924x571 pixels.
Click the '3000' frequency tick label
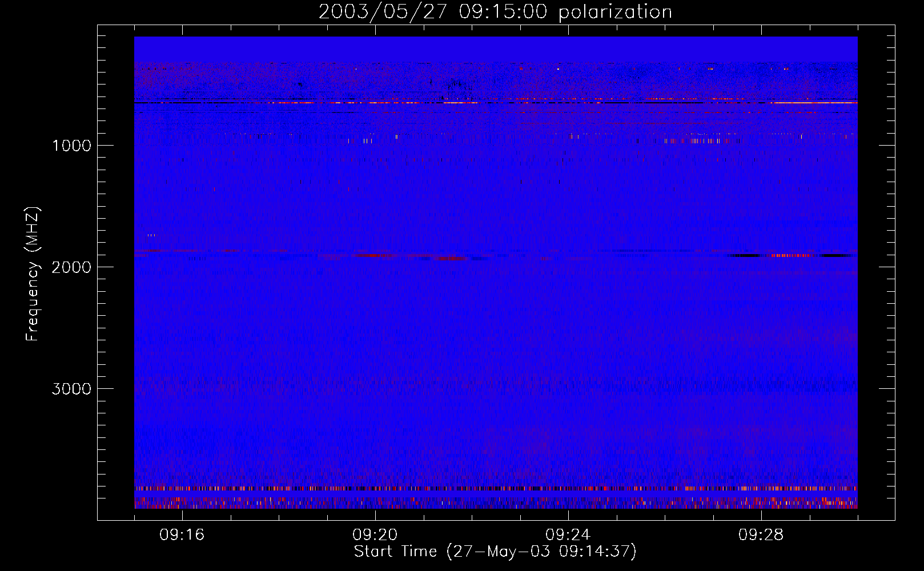pos(71,389)
